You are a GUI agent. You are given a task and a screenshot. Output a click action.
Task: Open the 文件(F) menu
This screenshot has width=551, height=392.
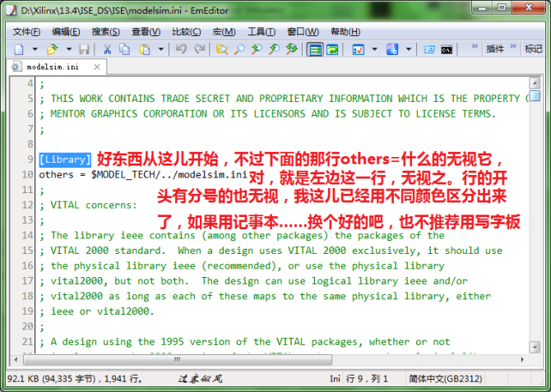click(x=26, y=31)
